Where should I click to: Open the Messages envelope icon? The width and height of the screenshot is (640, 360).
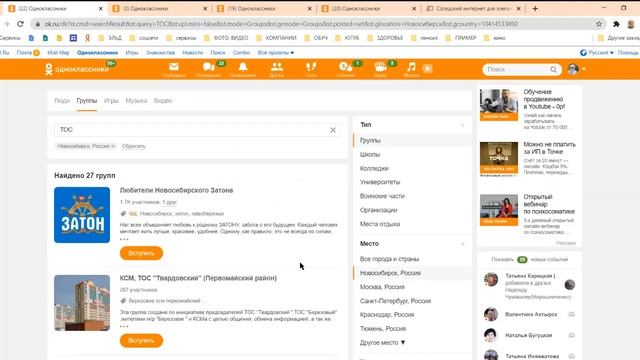(x=174, y=67)
